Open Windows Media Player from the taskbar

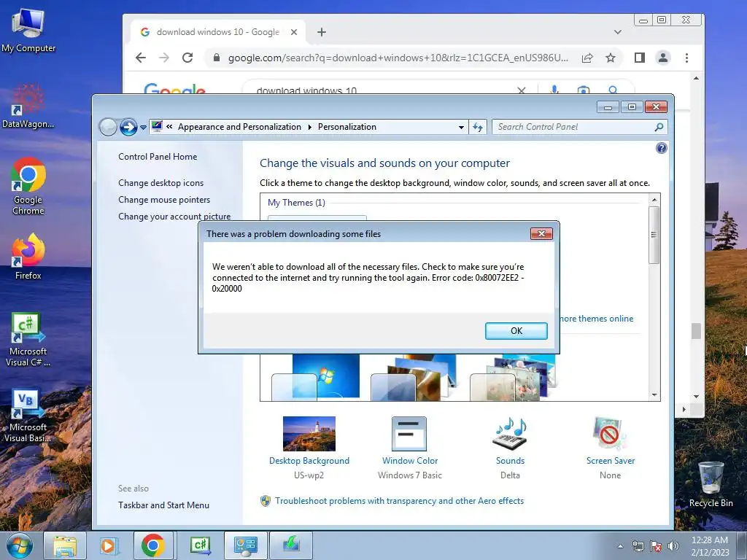[109, 545]
